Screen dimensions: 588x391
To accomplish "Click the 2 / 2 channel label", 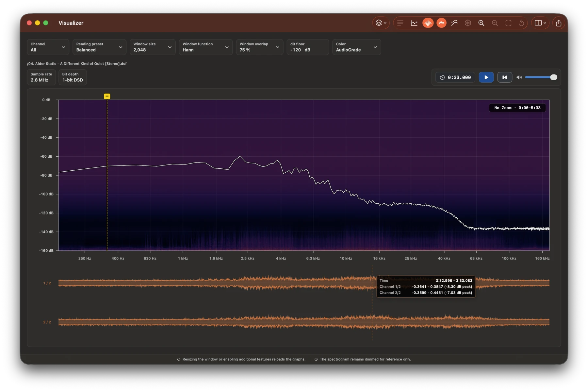I will coord(47,322).
